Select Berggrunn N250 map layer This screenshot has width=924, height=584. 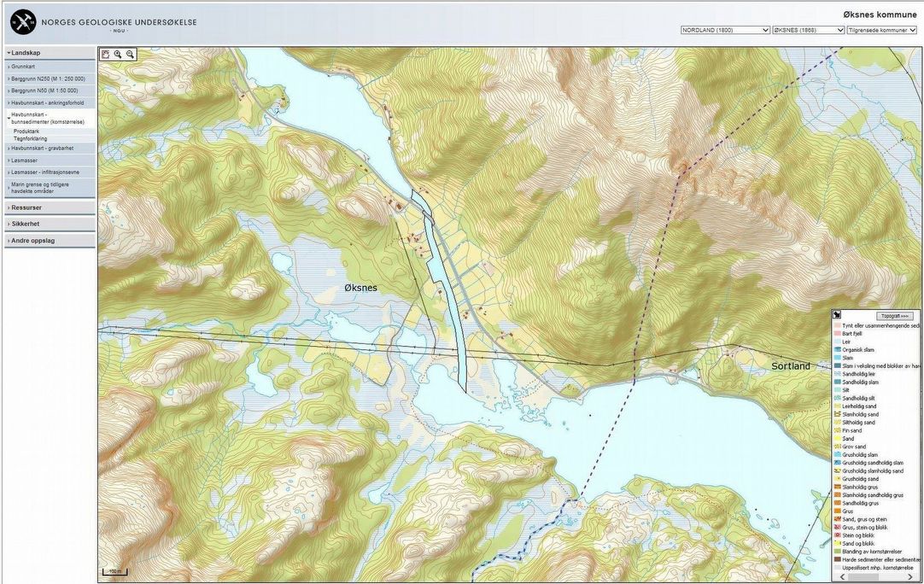(x=50, y=78)
